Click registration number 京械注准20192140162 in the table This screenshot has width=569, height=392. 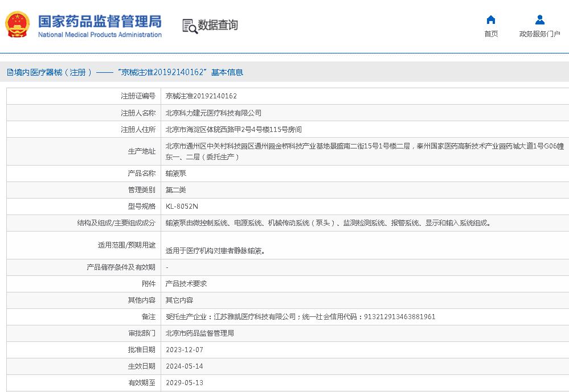[x=201, y=96]
